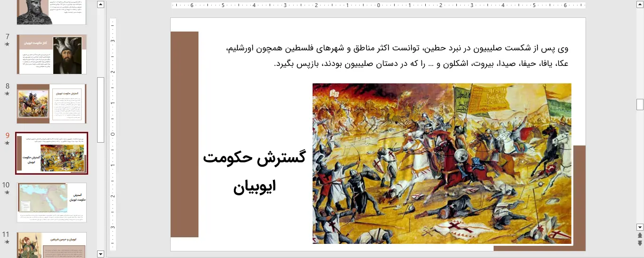Click the animation star under slide 9
The image size is (644, 258).
tap(7, 143)
